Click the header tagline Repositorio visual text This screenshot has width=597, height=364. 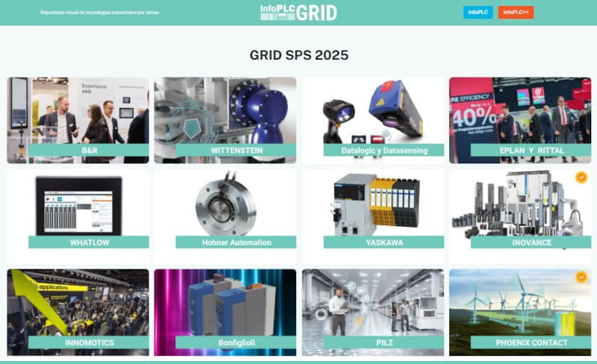pyautogui.click(x=100, y=12)
